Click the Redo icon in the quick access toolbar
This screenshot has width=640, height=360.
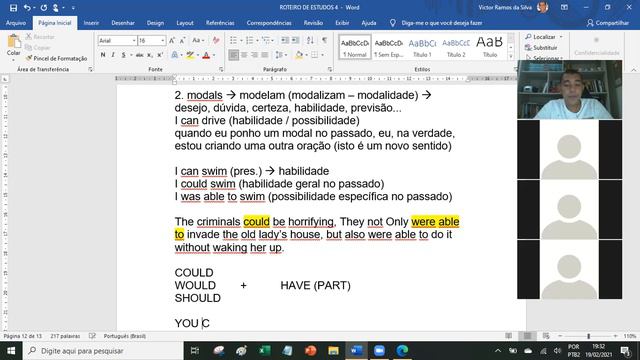(x=44, y=8)
